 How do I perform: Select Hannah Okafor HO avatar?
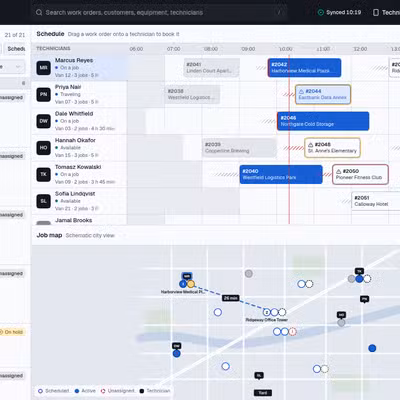[44, 148]
